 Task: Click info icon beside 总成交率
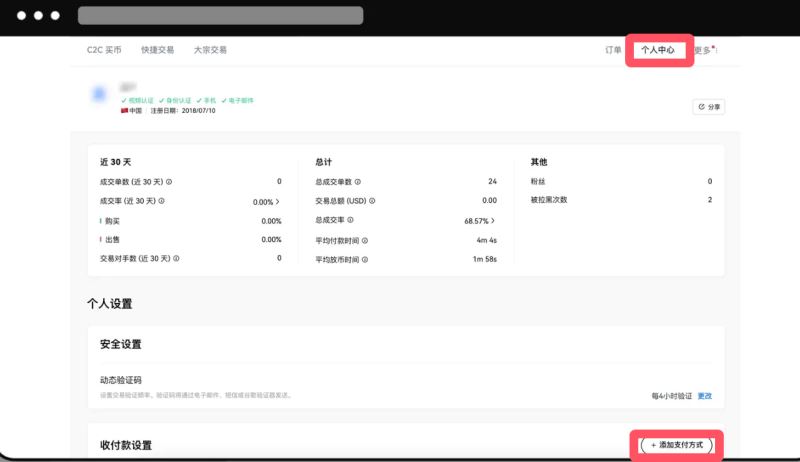coord(350,220)
